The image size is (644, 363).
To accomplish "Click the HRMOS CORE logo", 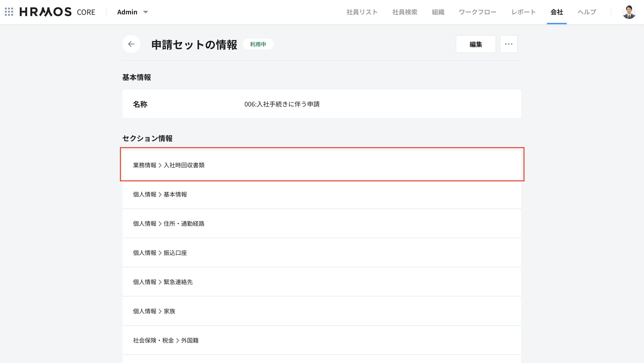I will 57,12.
